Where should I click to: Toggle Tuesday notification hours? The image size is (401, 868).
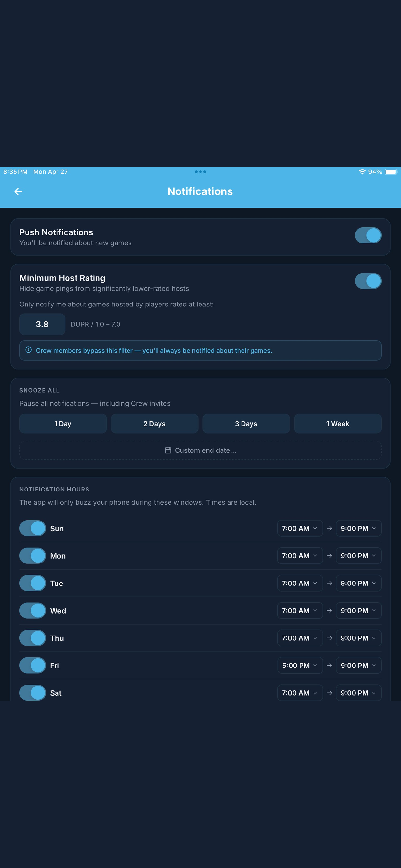pos(32,583)
